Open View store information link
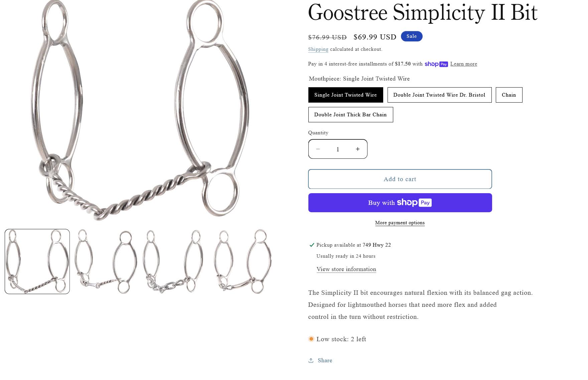 346,269
